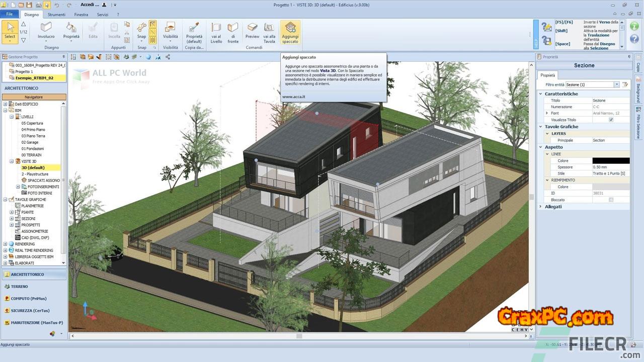Open the Proprietà paint bucket tool
The height and width of the screenshot is (362, 644).
[71, 31]
